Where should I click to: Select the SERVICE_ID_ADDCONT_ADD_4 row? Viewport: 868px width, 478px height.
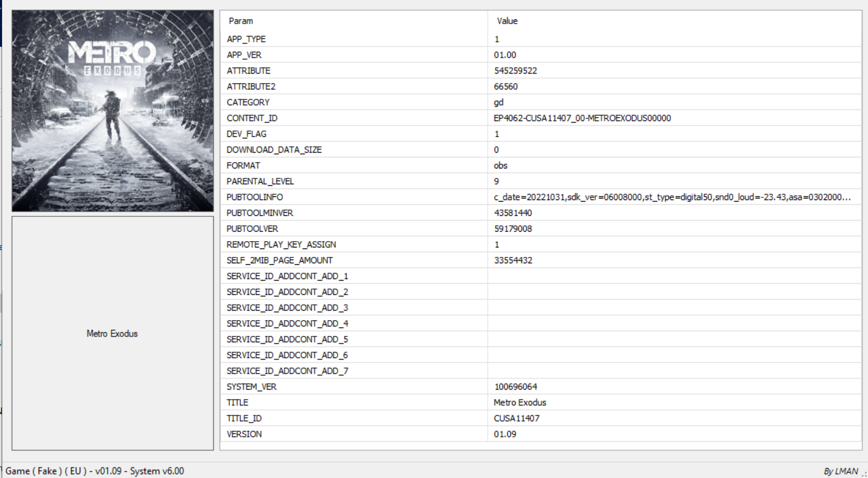click(541, 323)
